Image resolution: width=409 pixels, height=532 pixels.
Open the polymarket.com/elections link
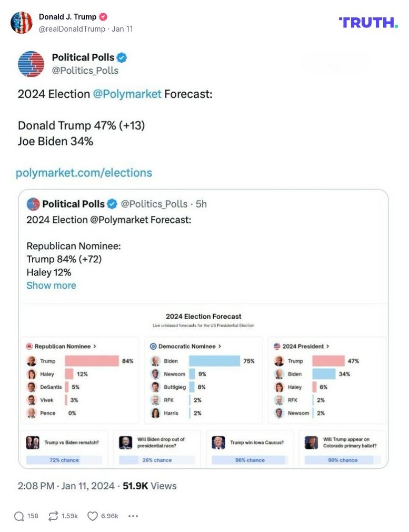pyautogui.click(x=84, y=172)
